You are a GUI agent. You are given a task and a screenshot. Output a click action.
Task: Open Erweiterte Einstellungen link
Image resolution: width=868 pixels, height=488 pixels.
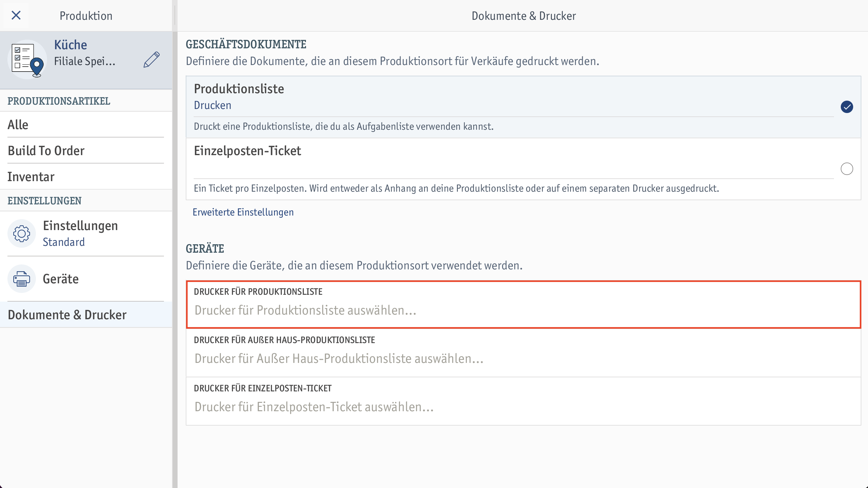(243, 212)
